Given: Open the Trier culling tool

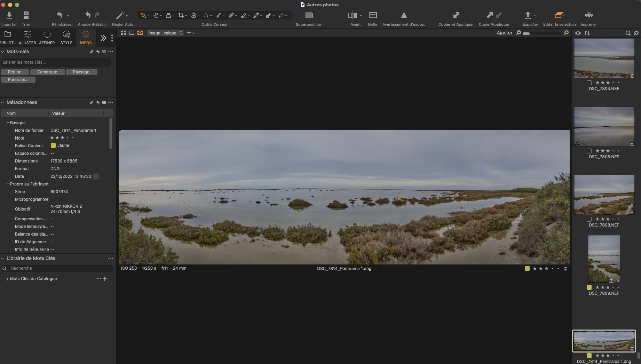Looking at the screenshot, I should point(26,15).
